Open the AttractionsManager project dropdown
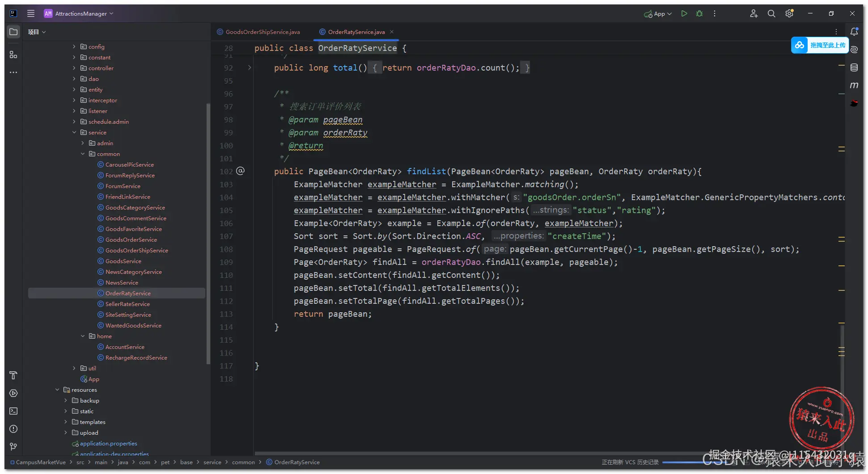This screenshot has width=868, height=474. [79, 13]
